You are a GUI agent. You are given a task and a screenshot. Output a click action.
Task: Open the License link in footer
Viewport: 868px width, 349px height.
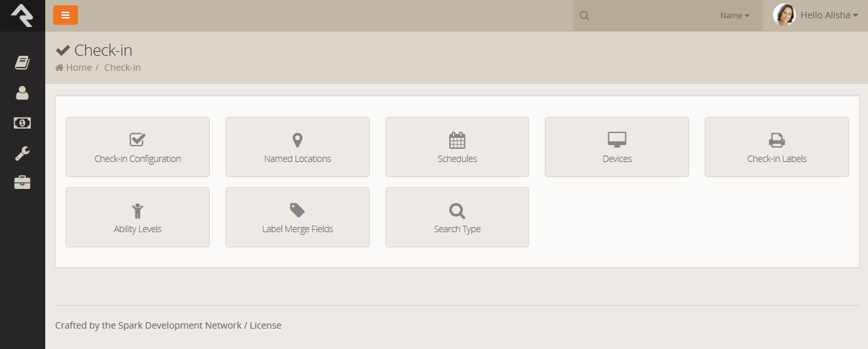coord(266,325)
